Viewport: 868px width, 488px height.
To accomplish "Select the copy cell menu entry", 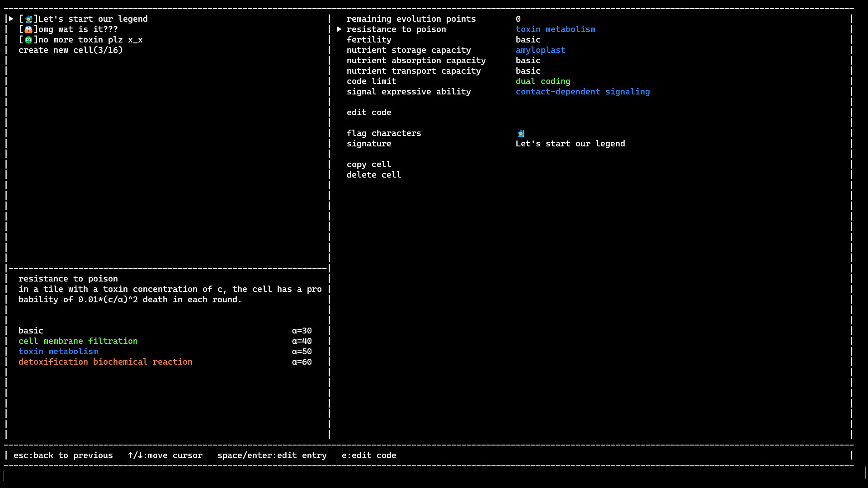I will pyautogui.click(x=369, y=164).
